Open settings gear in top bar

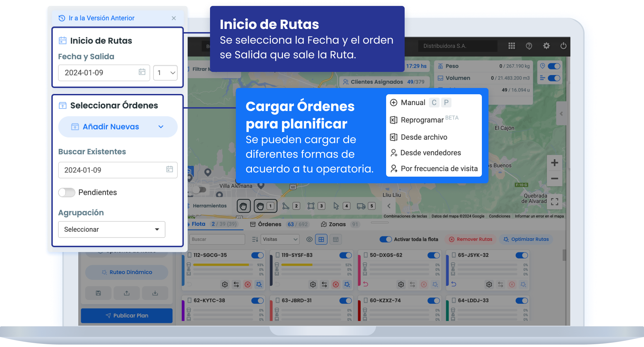pos(546,46)
